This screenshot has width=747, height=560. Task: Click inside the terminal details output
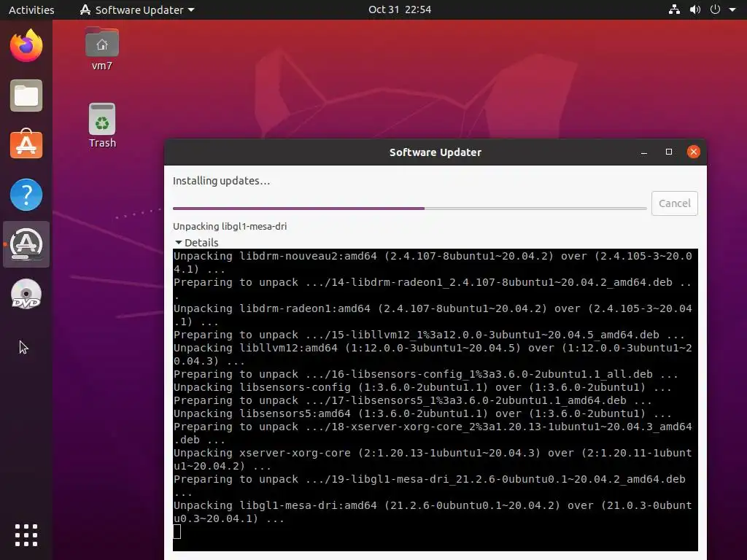tap(436, 400)
